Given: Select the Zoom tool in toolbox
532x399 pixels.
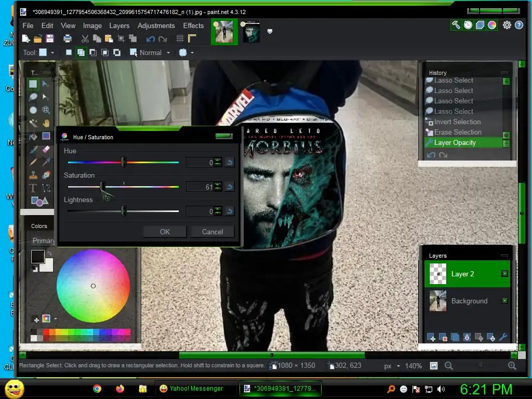Looking at the screenshot, I should coord(46,110).
